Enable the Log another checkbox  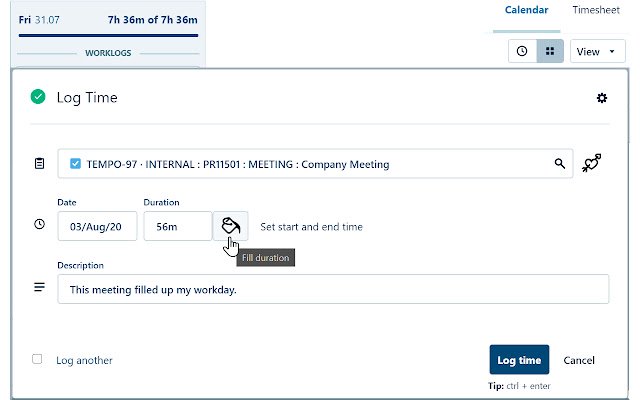pos(37,359)
